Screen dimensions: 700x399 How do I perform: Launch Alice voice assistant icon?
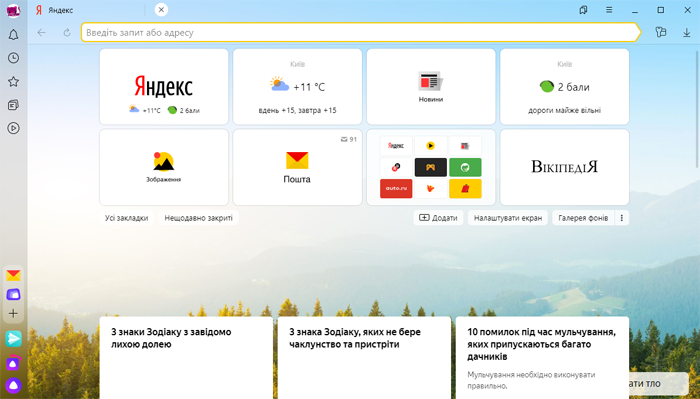13,385
